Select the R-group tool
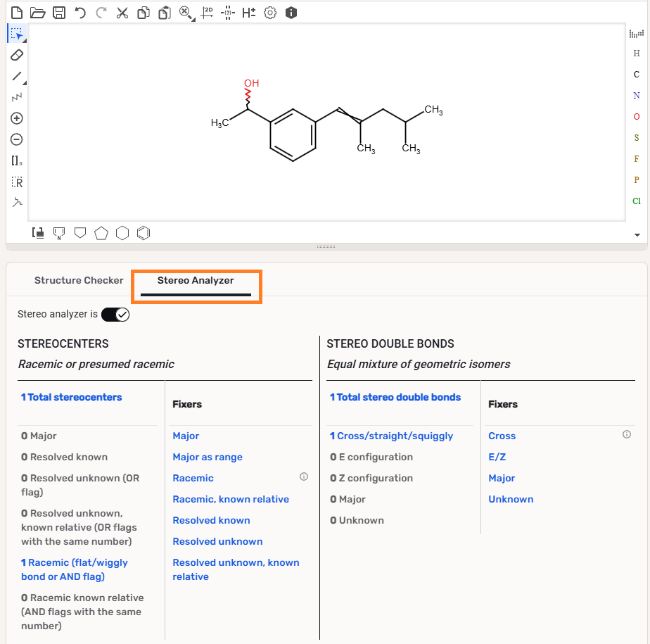 click(18, 182)
